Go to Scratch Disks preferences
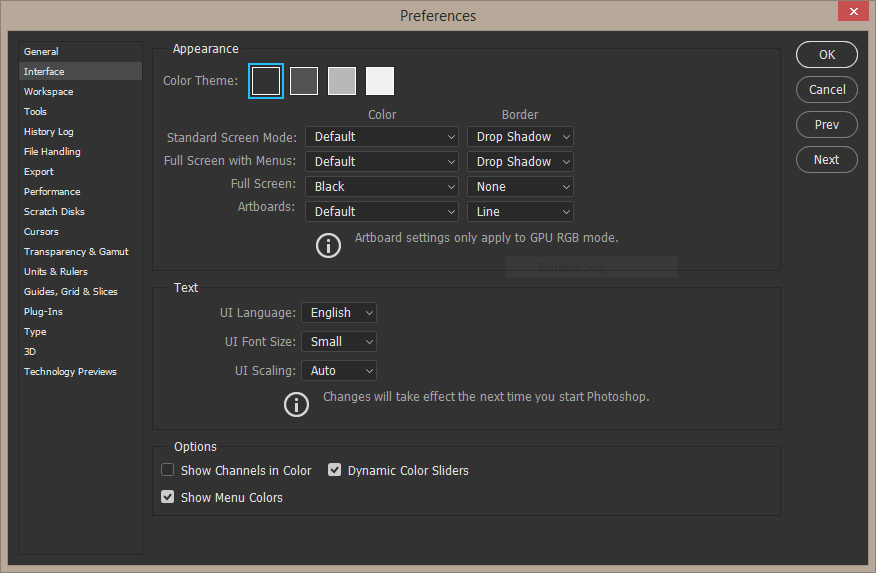Screen dimensions: 876x573 tap(80, 212)
